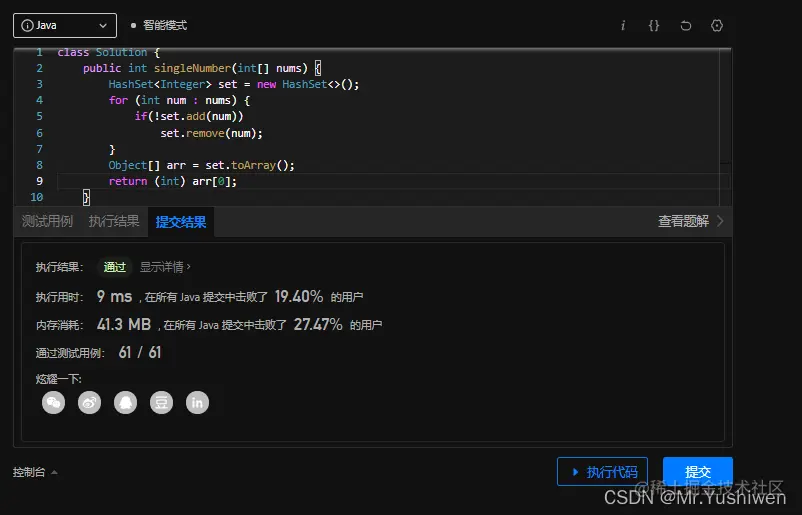The width and height of the screenshot is (802, 515).
Task: Share result via WeChat icon
Action: click(x=54, y=403)
